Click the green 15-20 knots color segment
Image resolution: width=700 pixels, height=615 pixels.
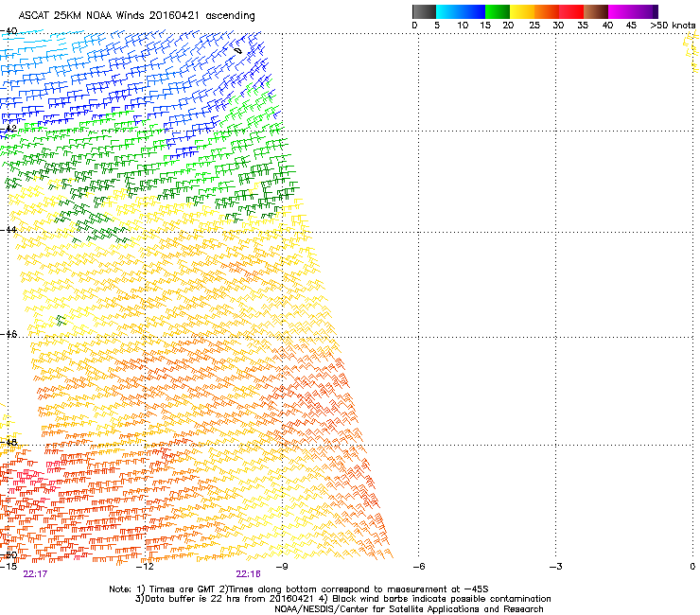pyautogui.click(x=498, y=11)
